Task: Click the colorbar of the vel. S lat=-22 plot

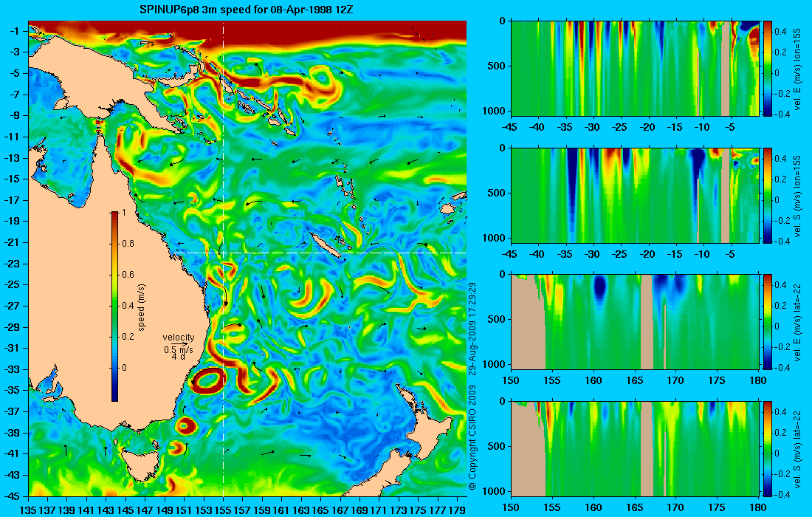Action: 768,448
